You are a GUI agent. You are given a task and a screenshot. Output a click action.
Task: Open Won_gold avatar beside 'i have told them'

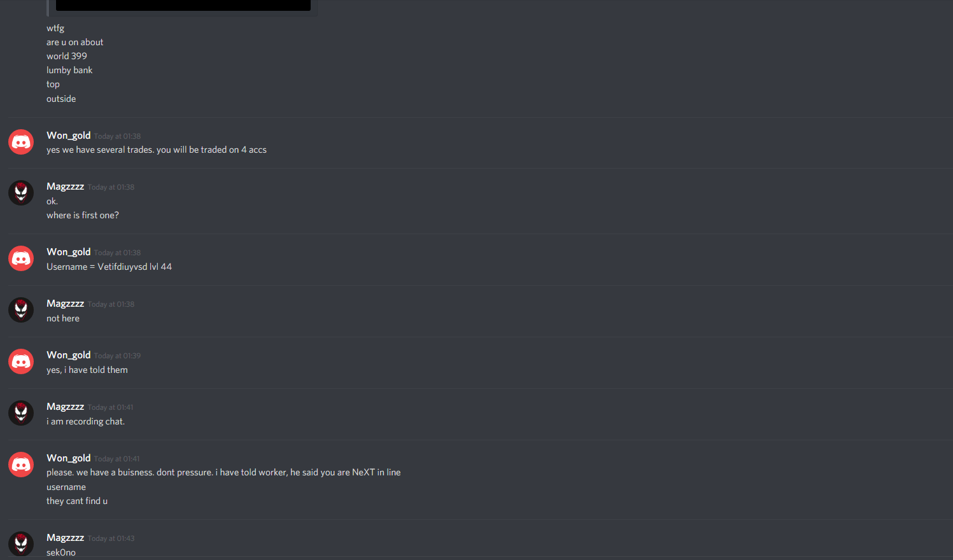[21, 361]
